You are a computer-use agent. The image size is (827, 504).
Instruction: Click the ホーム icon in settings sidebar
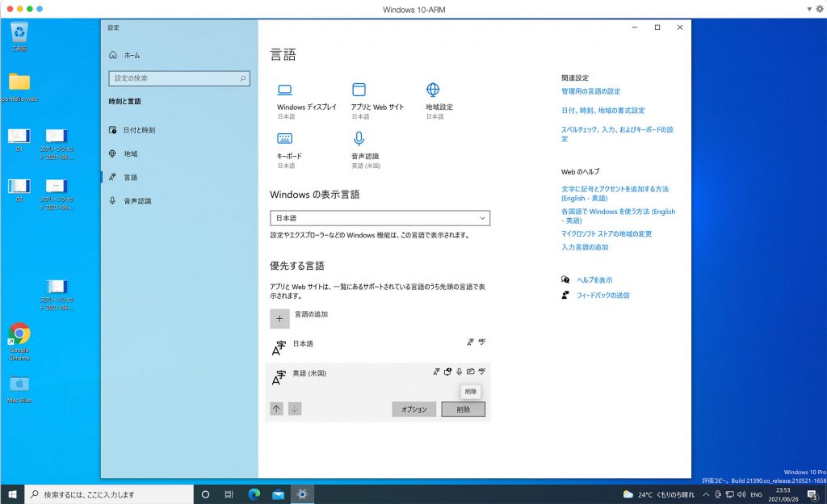pyautogui.click(x=113, y=55)
